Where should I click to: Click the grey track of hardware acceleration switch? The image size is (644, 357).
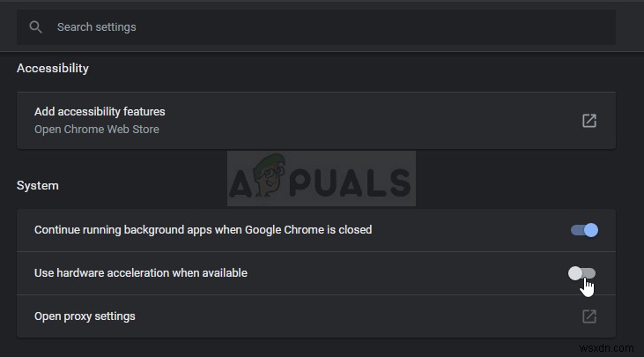(x=589, y=273)
